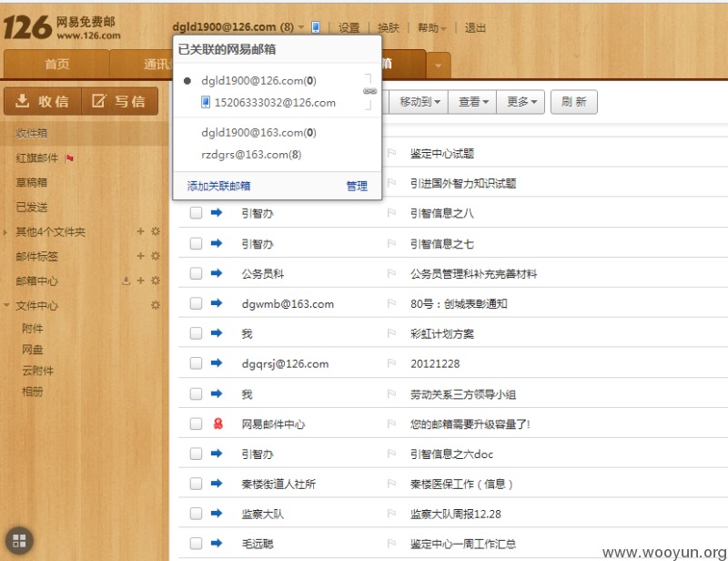Flag the 监察大队周报12.28 message
728x561 pixels.
click(391, 513)
